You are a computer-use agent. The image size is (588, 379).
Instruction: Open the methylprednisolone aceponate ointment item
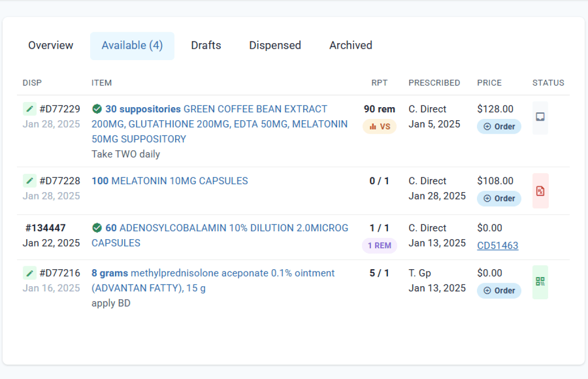213,281
